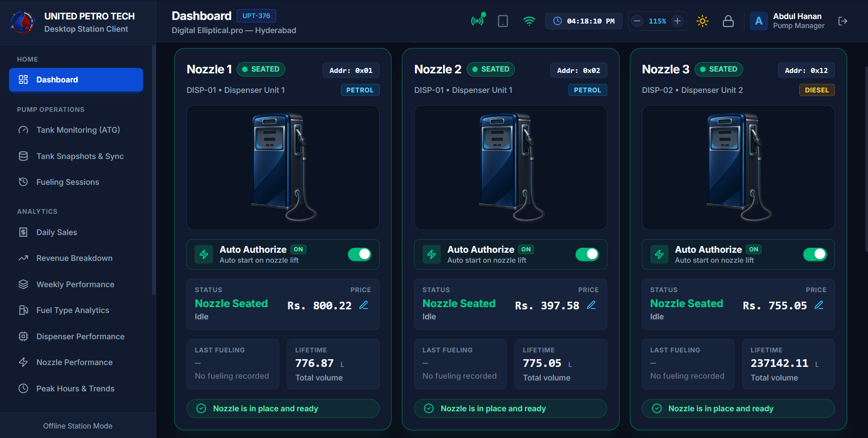Image resolution: width=868 pixels, height=438 pixels.
Task: Click the user avatar letter A
Action: (759, 21)
